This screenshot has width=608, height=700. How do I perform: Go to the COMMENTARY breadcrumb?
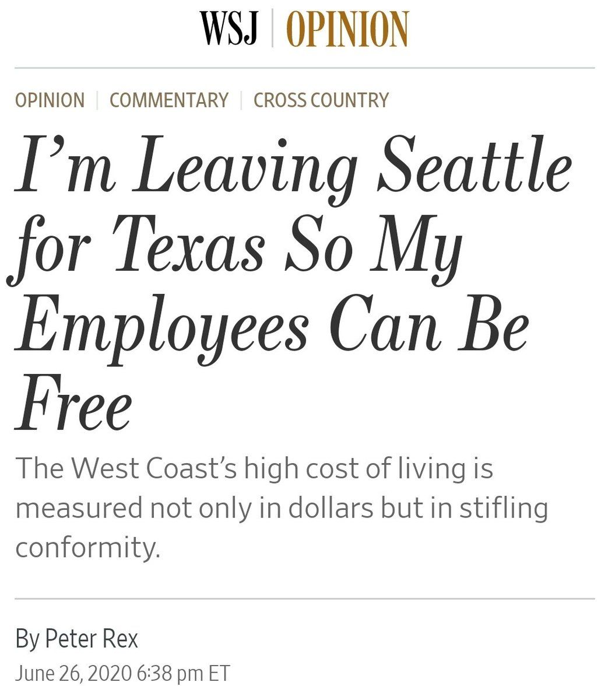point(169,100)
